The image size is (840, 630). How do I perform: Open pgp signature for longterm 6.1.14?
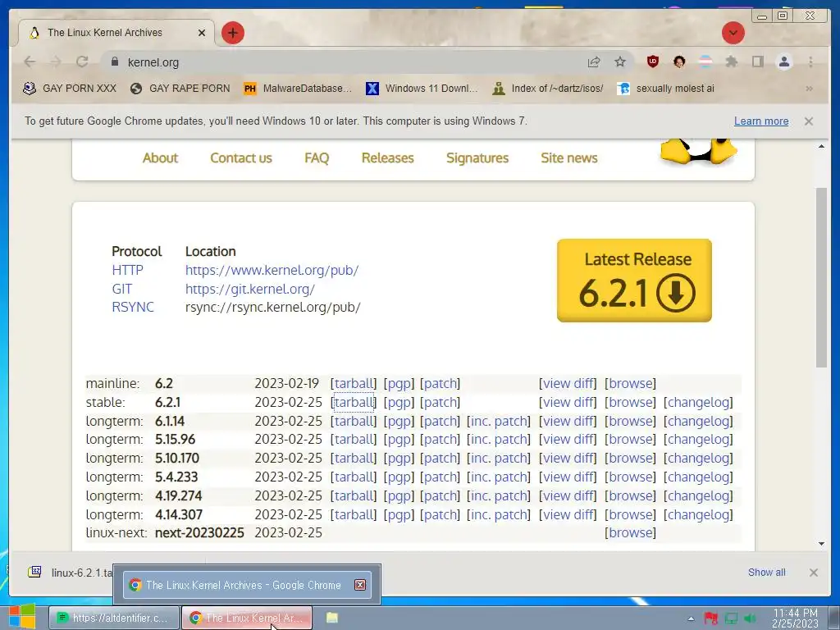coord(399,421)
